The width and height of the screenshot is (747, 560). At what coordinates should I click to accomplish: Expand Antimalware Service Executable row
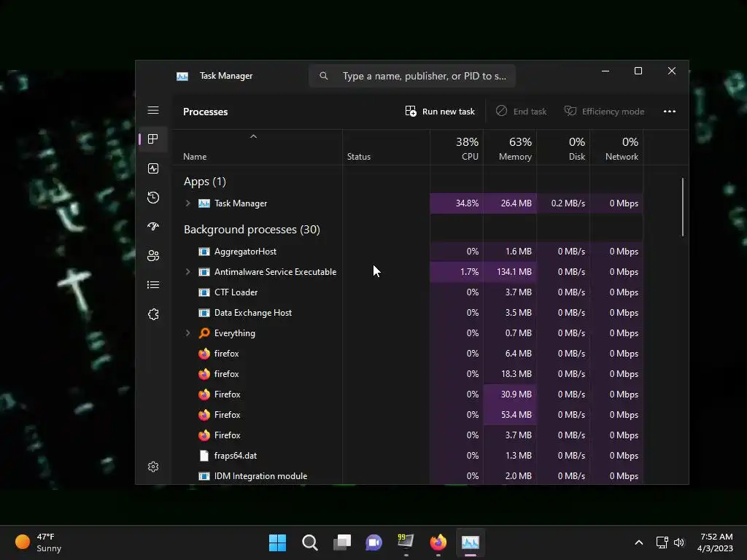point(187,272)
